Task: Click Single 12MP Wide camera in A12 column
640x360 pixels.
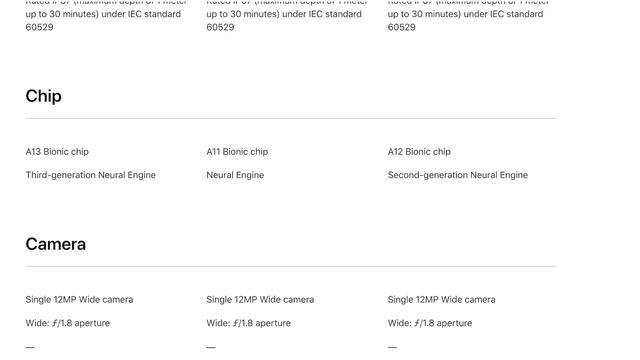Action: (x=441, y=300)
